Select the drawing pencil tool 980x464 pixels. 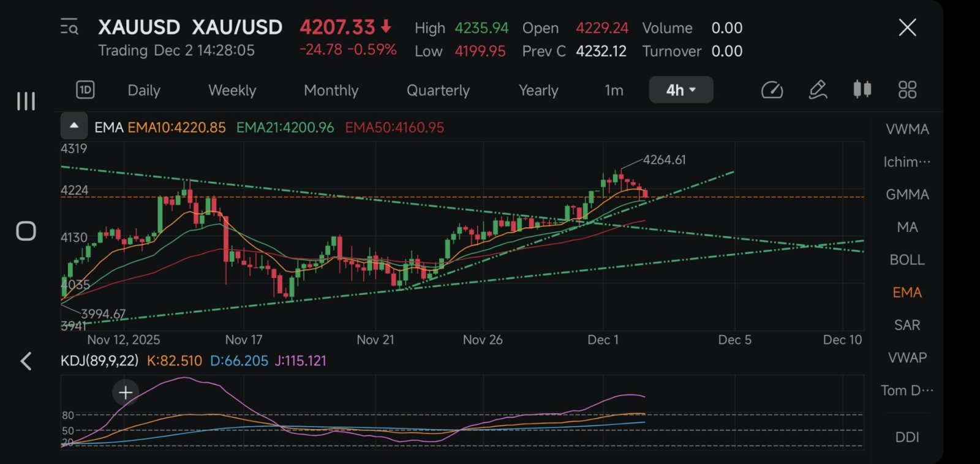click(x=818, y=90)
